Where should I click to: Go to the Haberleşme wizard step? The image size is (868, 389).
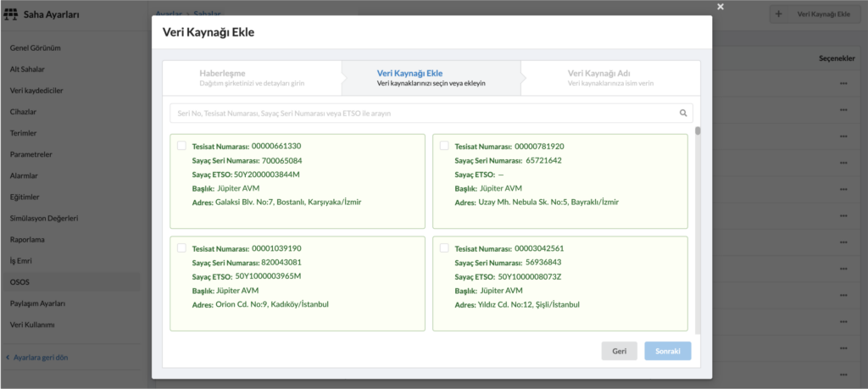[x=251, y=78]
